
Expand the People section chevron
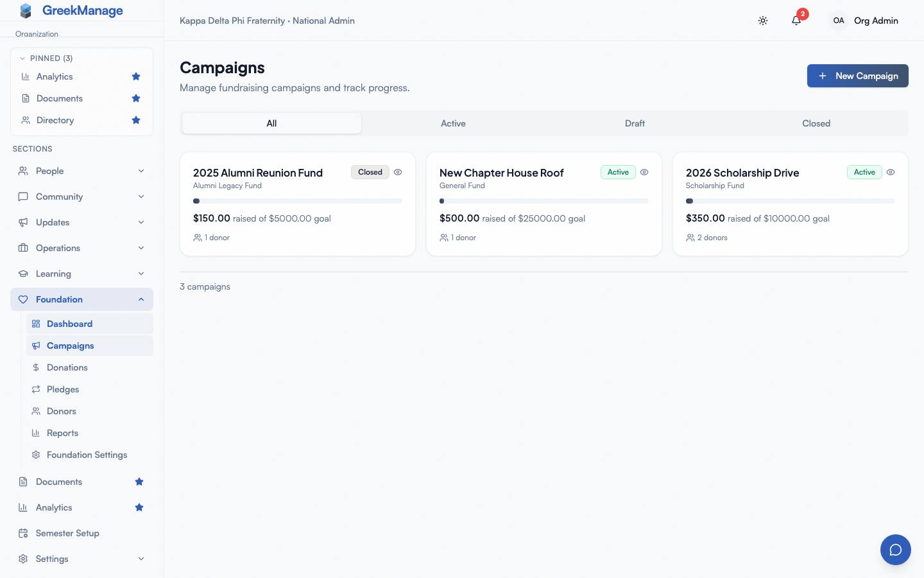tap(141, 171)
